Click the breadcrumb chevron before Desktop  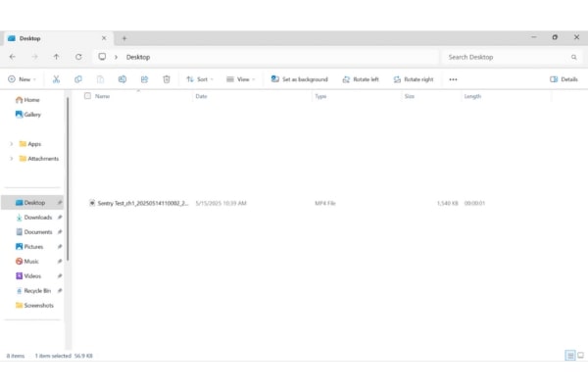coord(117,57)
